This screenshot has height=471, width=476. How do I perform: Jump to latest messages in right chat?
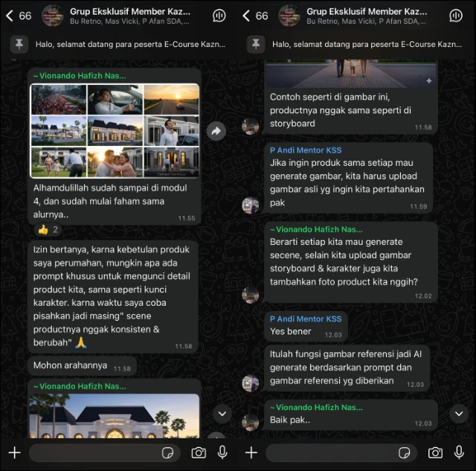(459, 414)
